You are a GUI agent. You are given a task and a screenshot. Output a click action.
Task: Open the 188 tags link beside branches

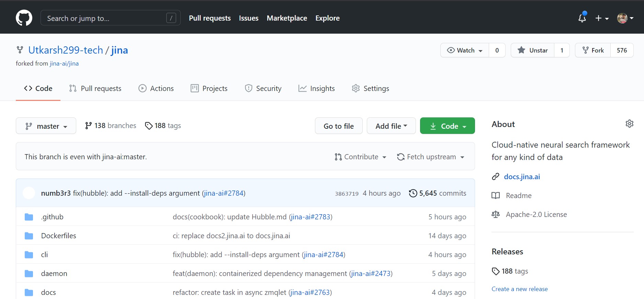163,126
